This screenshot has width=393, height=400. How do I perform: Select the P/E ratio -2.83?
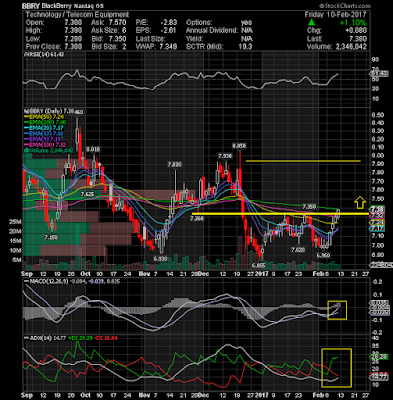(168, 23)
